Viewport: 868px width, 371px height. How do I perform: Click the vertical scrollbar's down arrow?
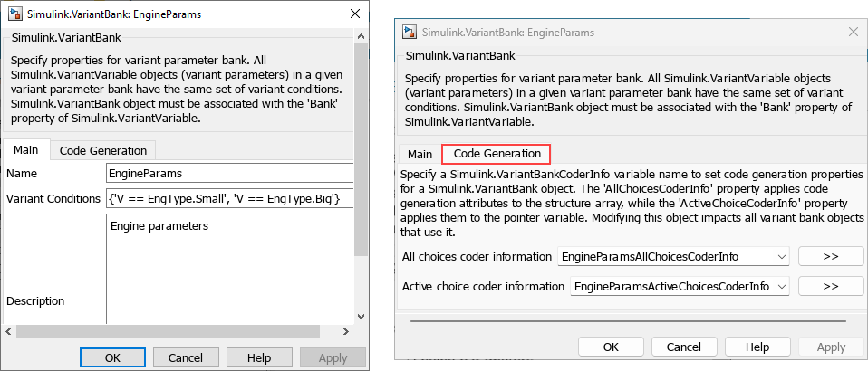point(362,316)
